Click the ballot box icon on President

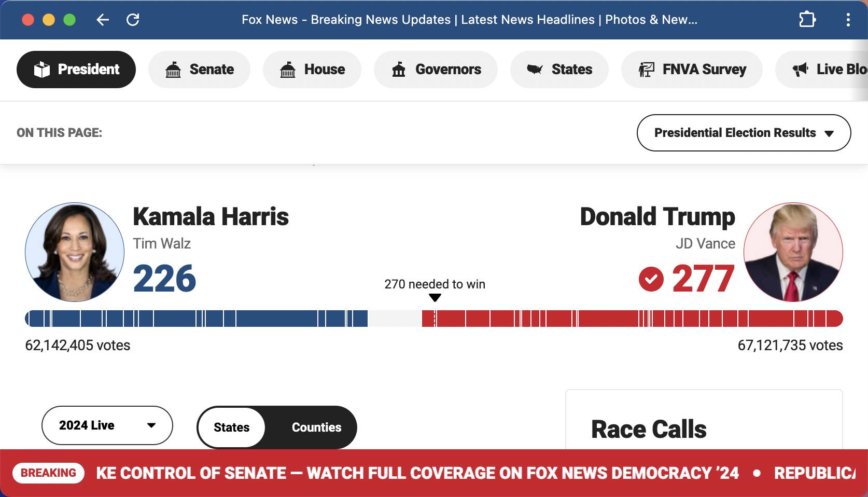42,70
